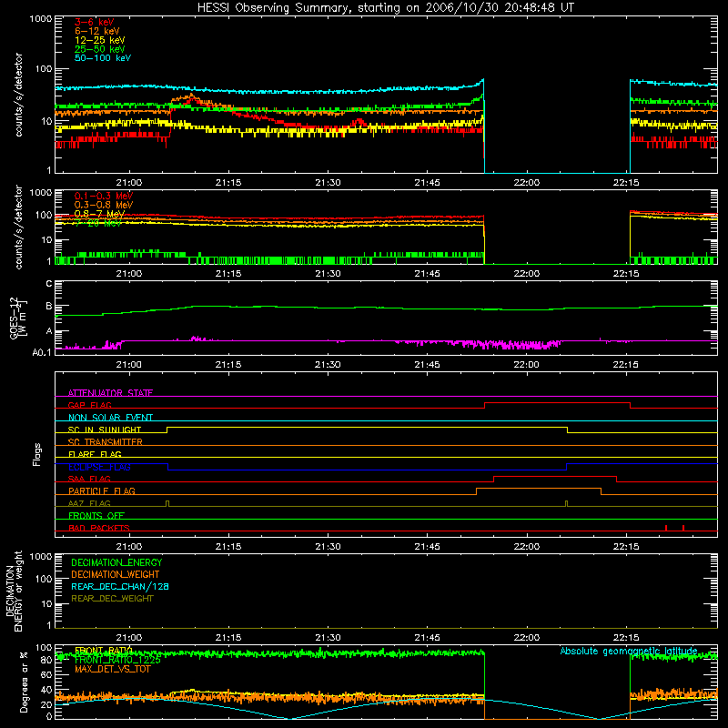
Task: Click the Absolute geomagnetic latitude label
Action: [629, 651]
